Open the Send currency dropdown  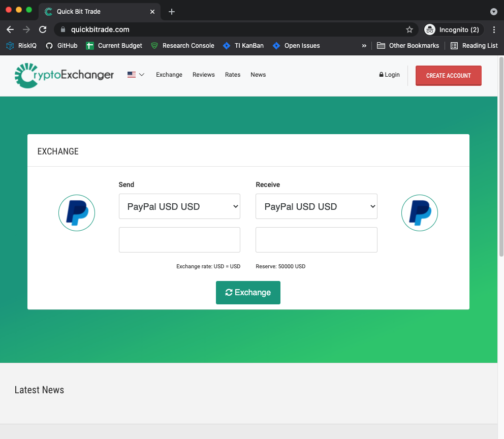pos(179,206)
